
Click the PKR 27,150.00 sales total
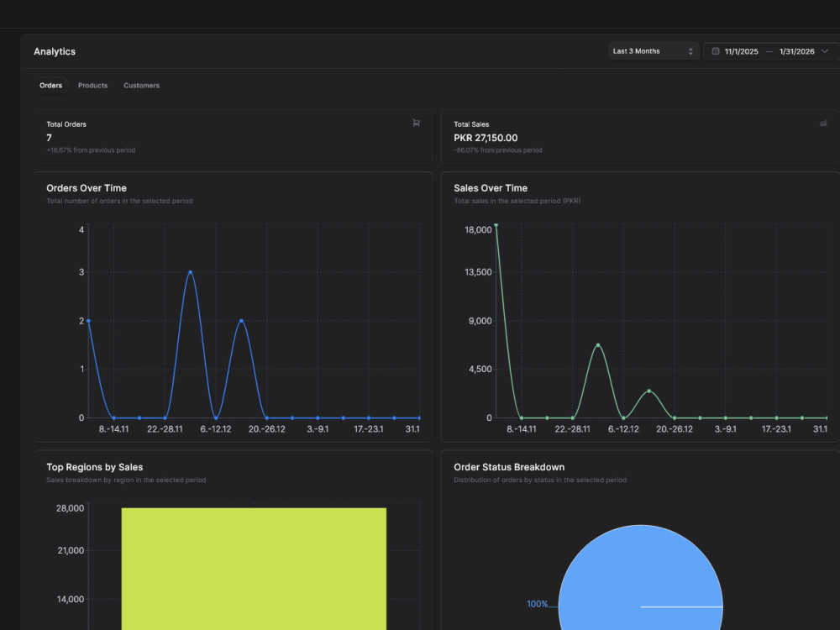(x=486, y=138)
